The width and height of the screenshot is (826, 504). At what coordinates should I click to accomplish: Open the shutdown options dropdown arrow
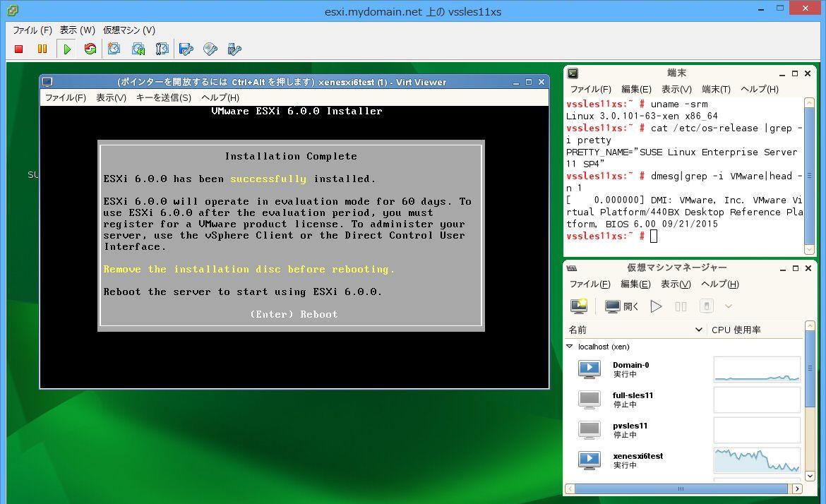click(x=729, y=306)
